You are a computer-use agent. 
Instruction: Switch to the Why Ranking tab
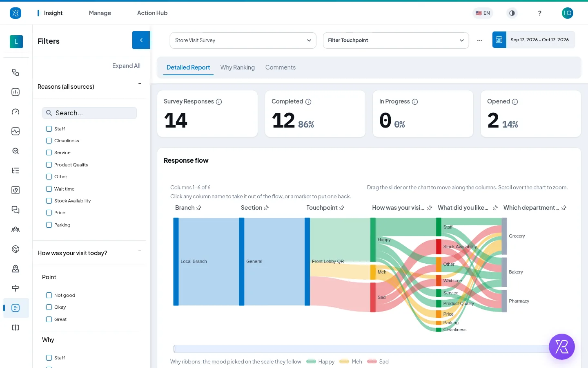[x=238, y=67]
